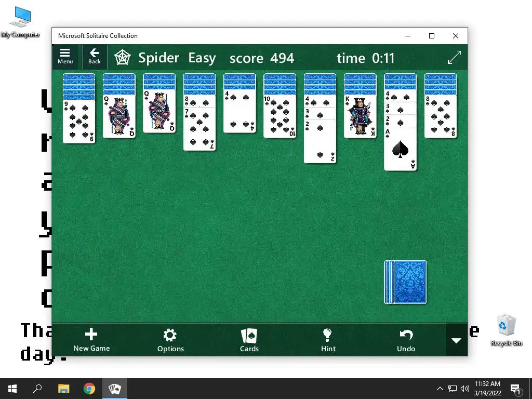
Task: Click the Easy difficulty label
Action: click(202, 58)
